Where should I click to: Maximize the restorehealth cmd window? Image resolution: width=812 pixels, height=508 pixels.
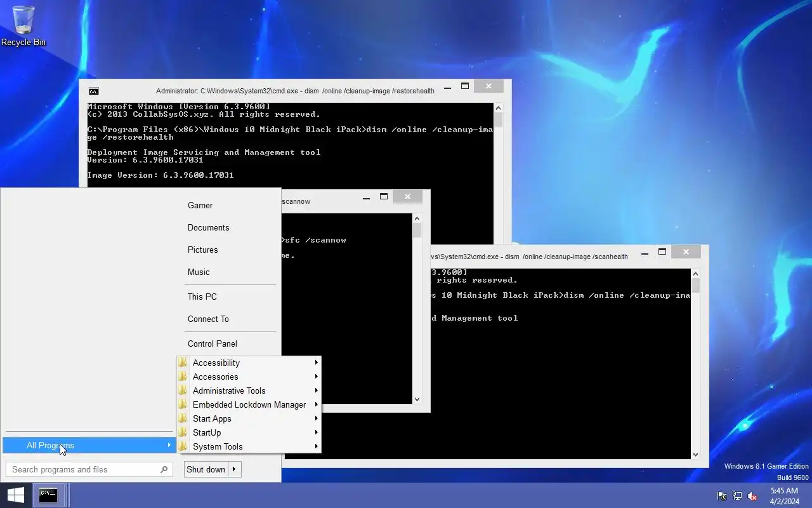[x=465, y=86]
